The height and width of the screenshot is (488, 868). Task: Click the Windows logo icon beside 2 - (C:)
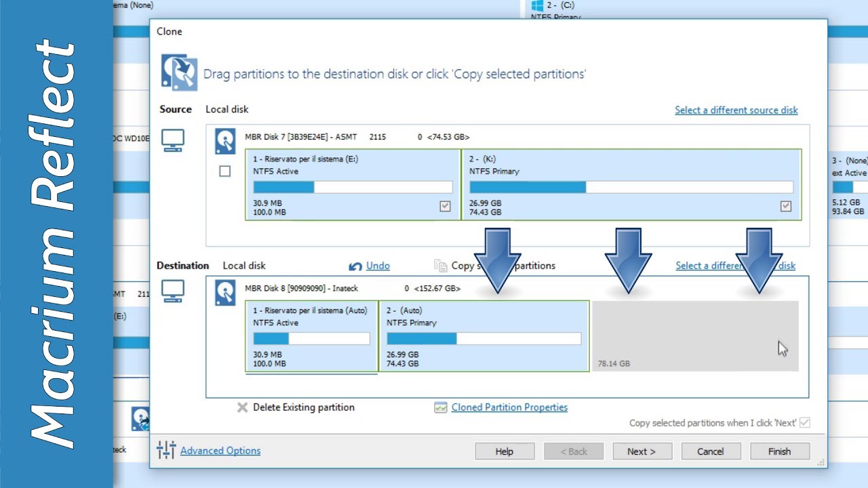click(537, 5)
